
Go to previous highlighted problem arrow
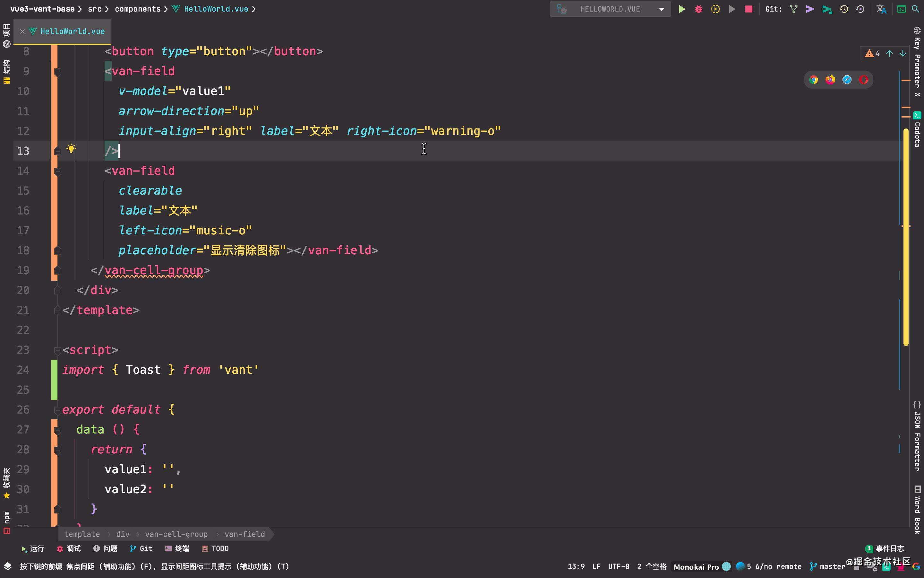pos(889,54)
